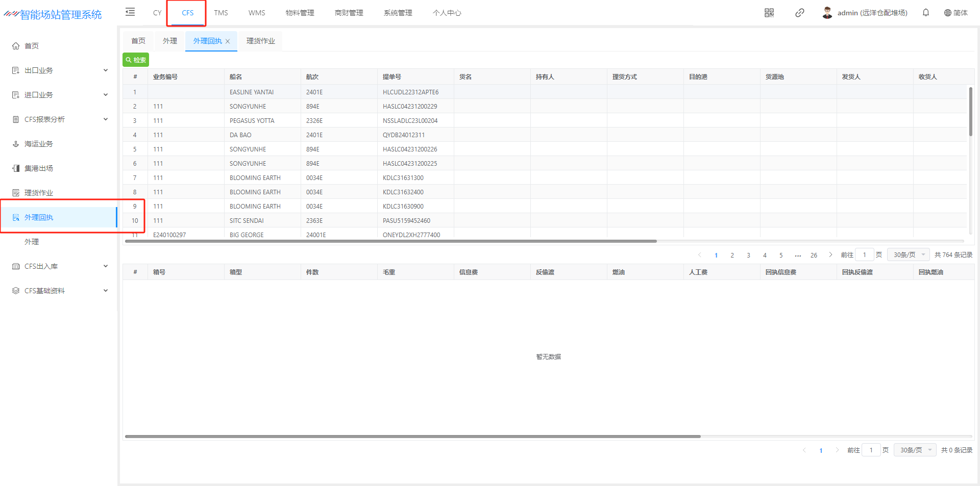Viewport: 980px width, 486px height.
Task: Click the link chain icon in header
Action: [x=799, y=13]
